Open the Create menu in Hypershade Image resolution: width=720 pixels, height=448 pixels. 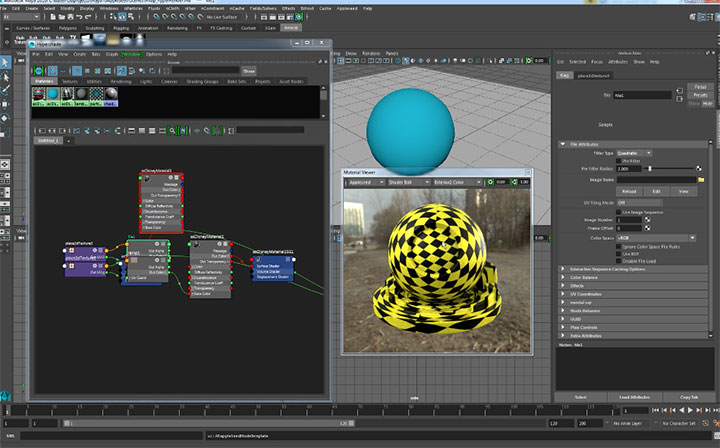80,54
